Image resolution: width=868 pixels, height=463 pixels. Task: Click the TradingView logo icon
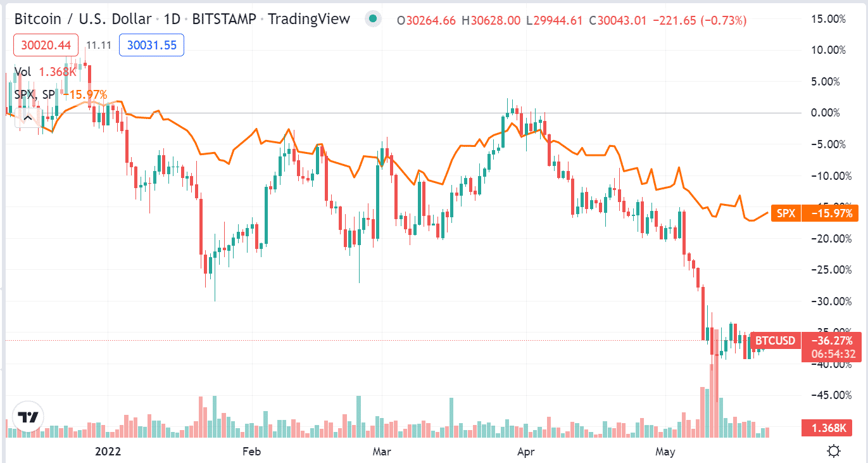[28, 417]
